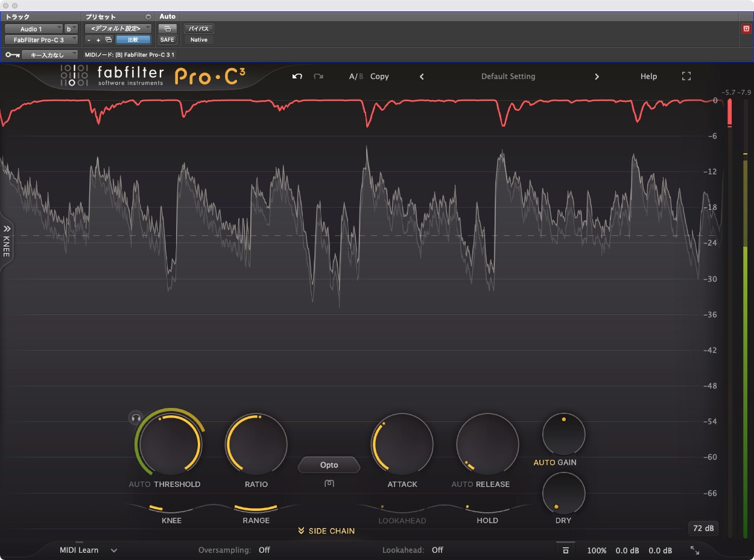Open the Help menu

click(648, 77)
